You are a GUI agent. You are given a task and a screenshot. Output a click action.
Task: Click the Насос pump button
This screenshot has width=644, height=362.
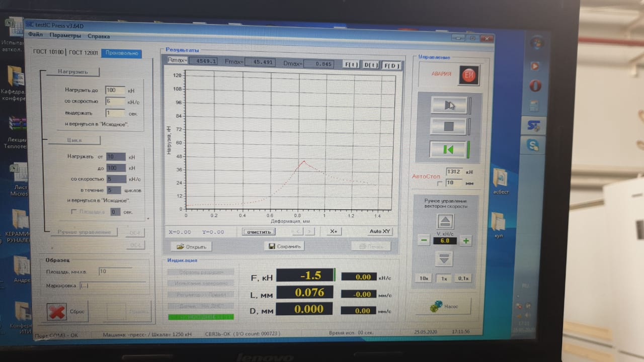tap(443, 306)
